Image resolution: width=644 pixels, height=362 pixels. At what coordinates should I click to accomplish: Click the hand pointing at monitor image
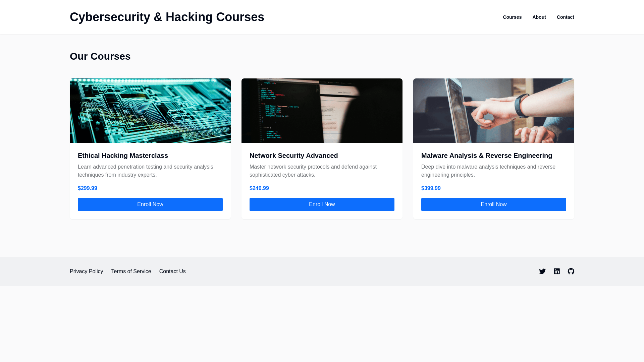click(494, 111)
